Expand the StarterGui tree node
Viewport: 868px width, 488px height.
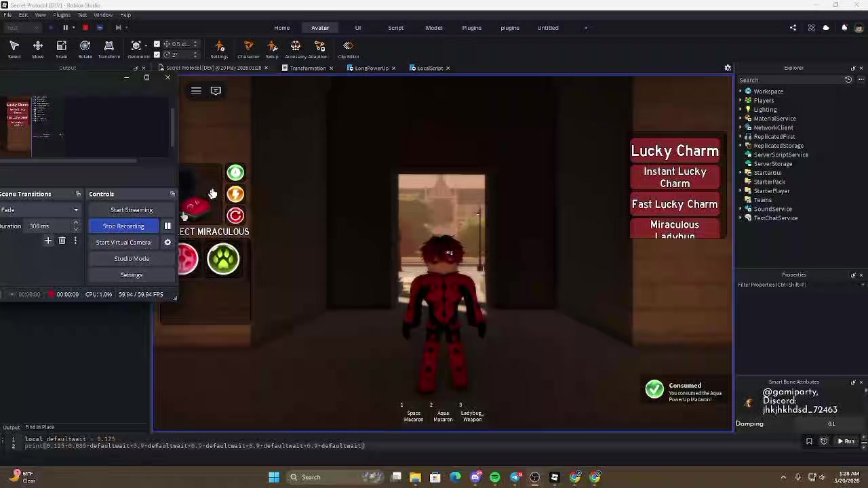point(741,173)
